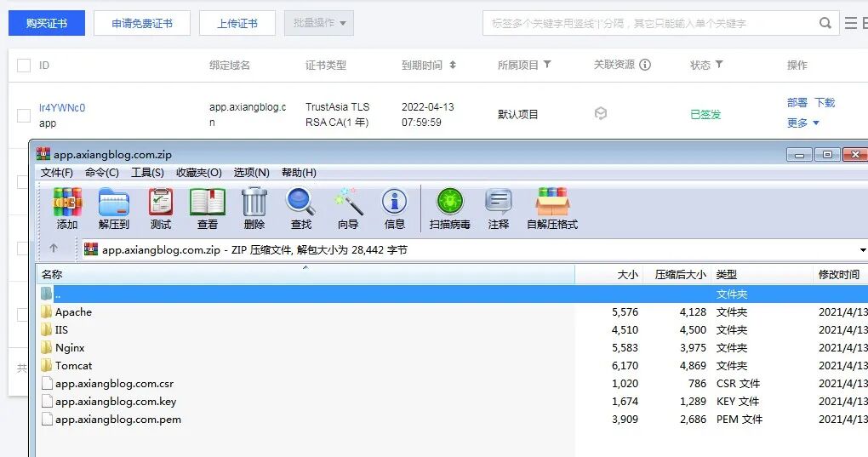Screen dimensions: 868x457
Task: Click the search magnifier in certificate page
Action: pos(825,23)
